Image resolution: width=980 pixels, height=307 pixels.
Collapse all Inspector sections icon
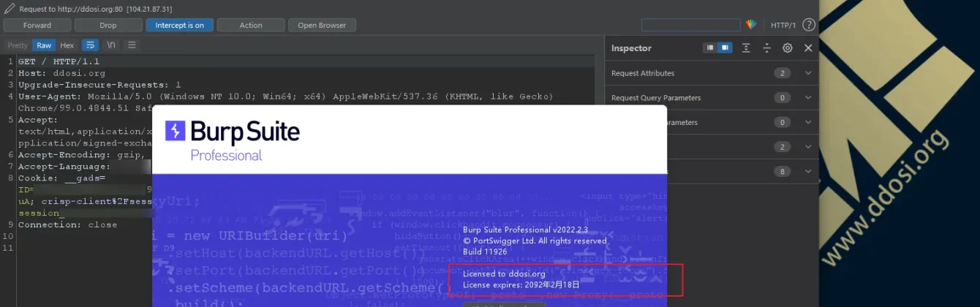[x=766, y=48]
